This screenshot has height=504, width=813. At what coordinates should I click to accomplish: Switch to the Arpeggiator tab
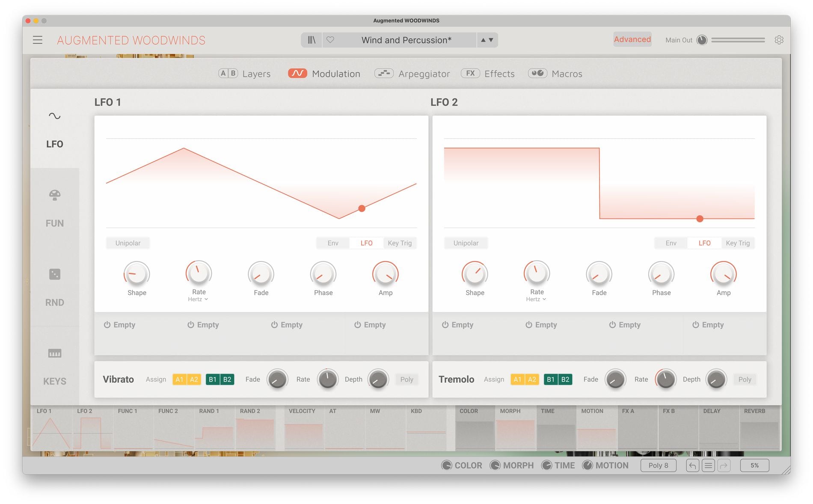[412, 74]
